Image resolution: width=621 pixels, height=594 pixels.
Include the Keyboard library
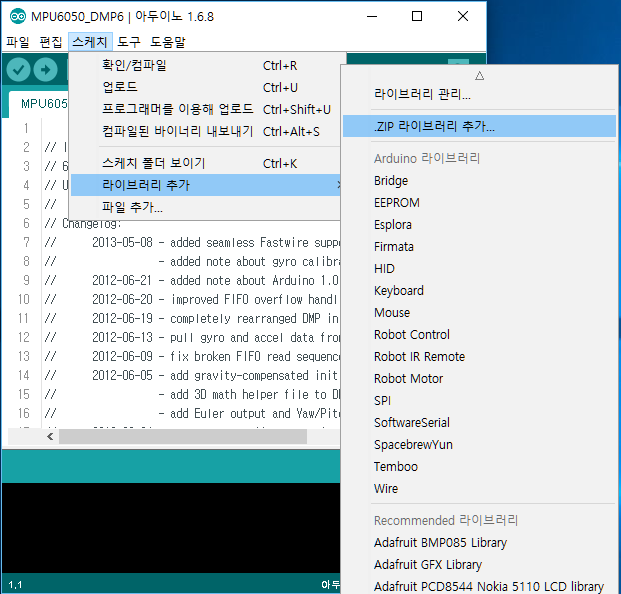(479, 291)
